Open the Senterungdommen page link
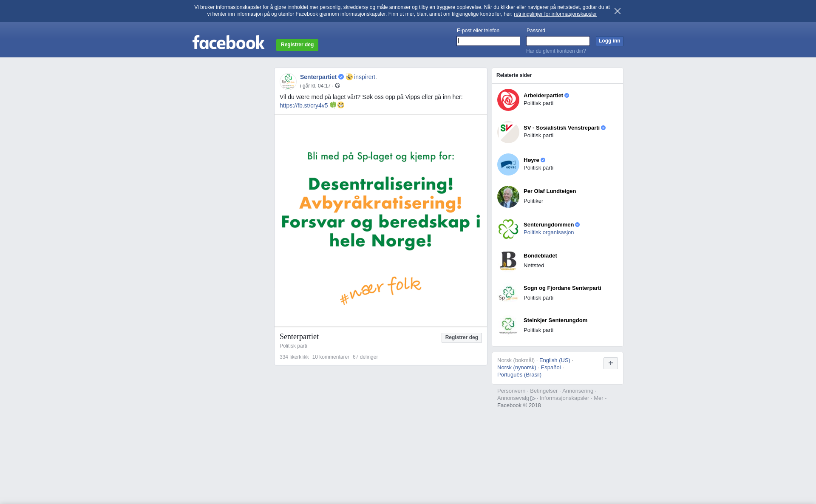 click(549, 225)
